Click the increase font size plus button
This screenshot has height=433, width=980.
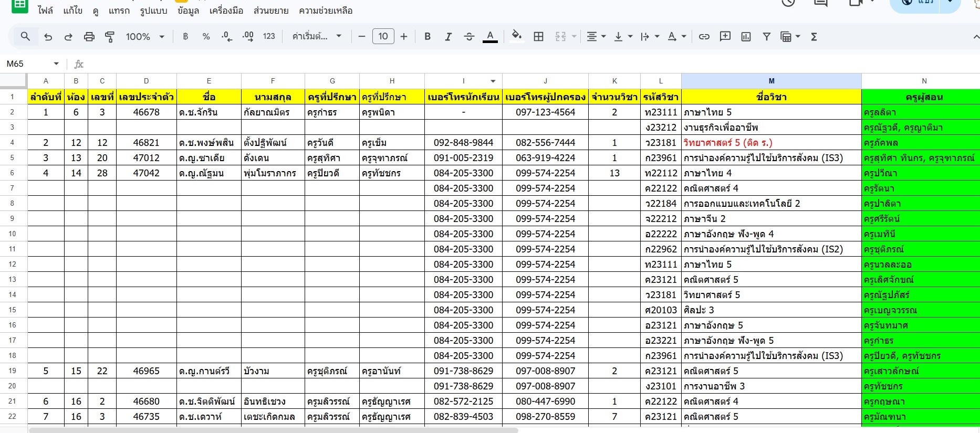[404, 37]
